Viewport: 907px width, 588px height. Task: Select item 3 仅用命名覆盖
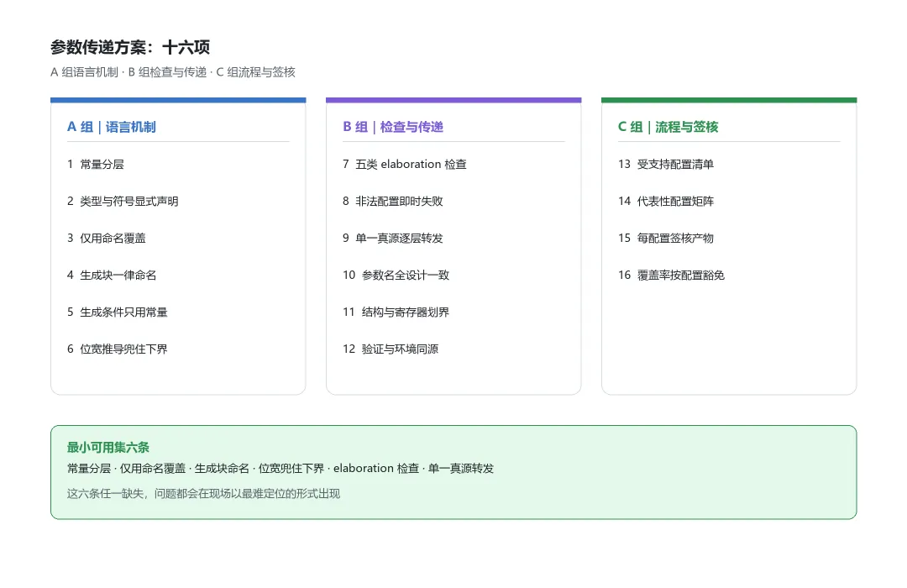pos(107,239)
